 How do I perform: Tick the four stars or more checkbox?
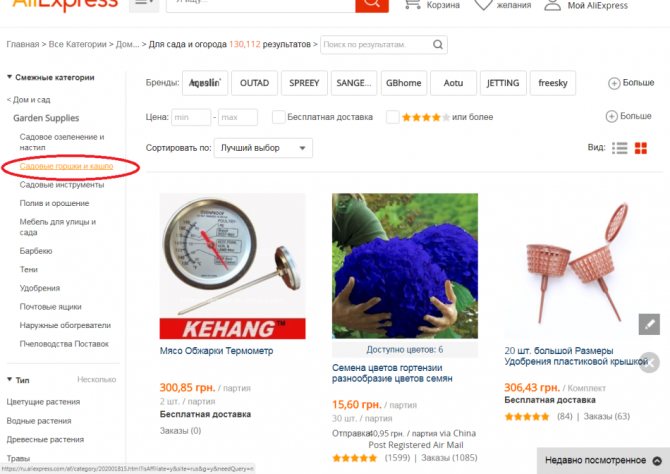click(x=392, y=117)
